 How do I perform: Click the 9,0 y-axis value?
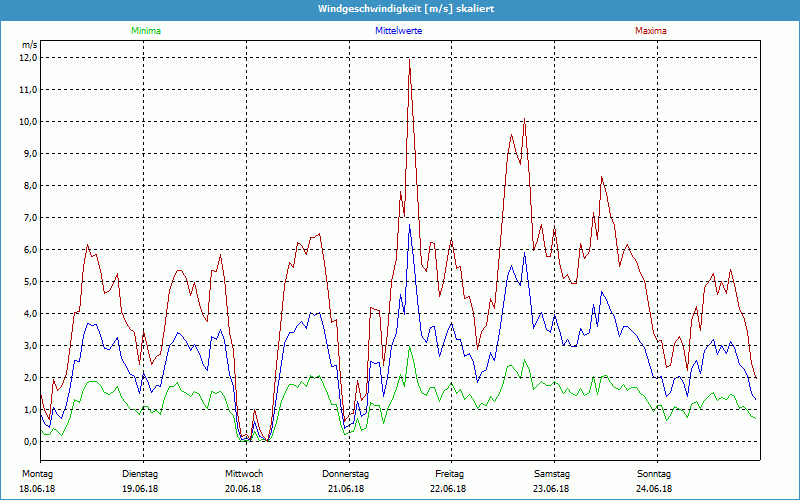pos(30,154)
